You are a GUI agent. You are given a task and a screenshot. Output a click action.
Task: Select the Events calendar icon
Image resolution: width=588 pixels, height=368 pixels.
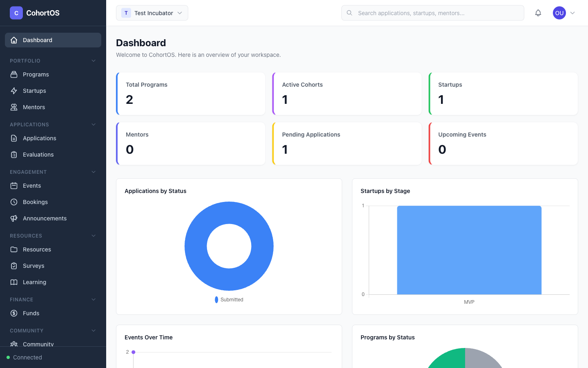(x=13, y=186)
